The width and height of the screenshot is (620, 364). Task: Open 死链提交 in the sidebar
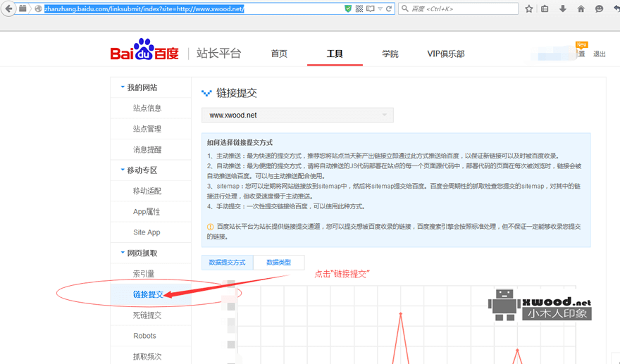coord(147,315)
